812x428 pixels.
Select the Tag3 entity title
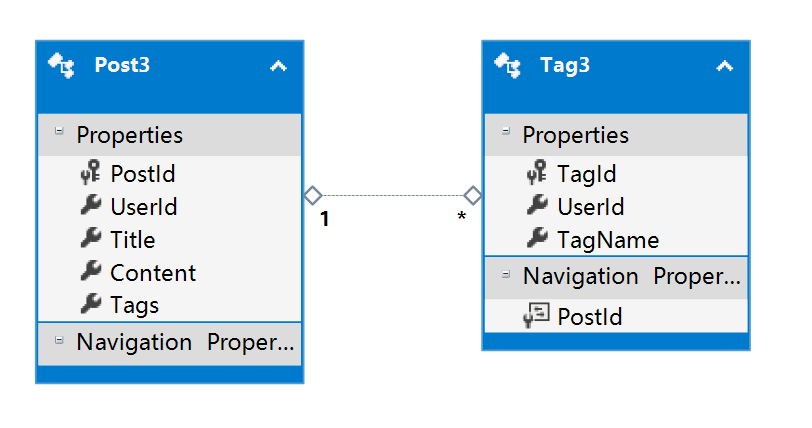[564, 66]
